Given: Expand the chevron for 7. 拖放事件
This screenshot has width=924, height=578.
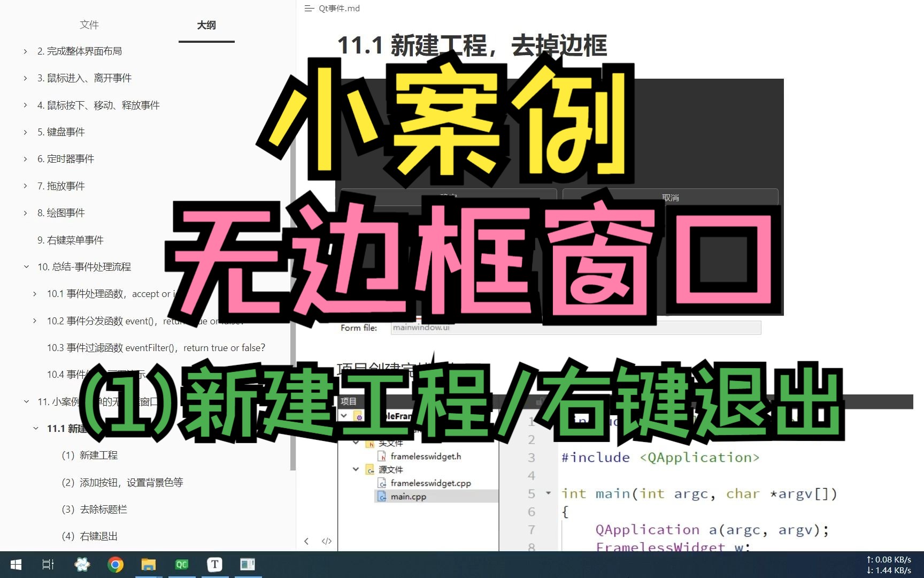Looking at the screenshot, I should 25,186.
